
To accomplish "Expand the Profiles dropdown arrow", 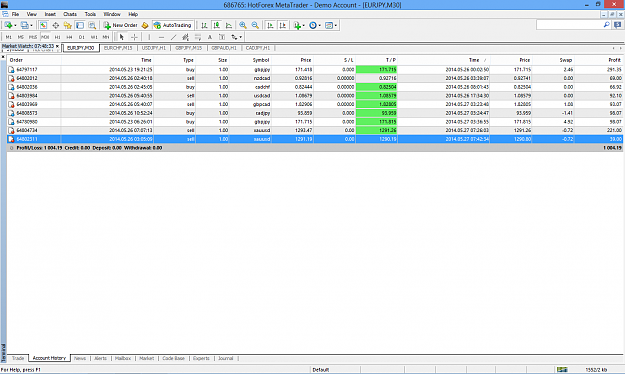I will [31, 25].
